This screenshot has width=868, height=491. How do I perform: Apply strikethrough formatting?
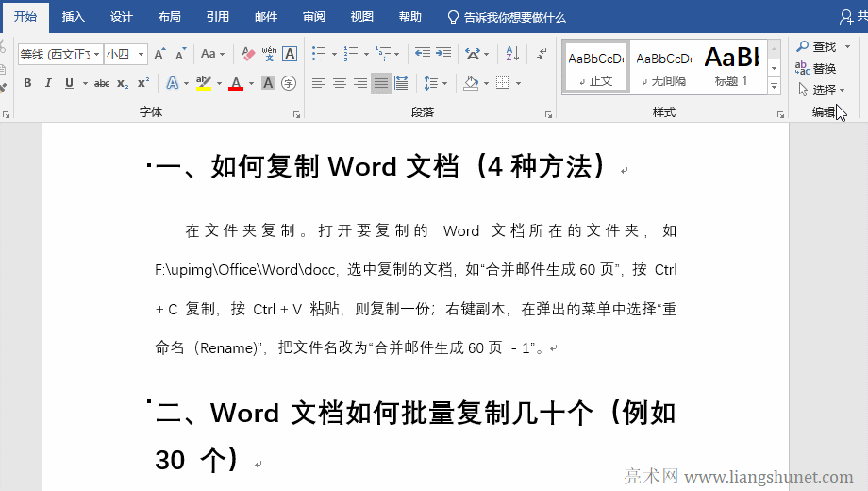tap(102, 83)
